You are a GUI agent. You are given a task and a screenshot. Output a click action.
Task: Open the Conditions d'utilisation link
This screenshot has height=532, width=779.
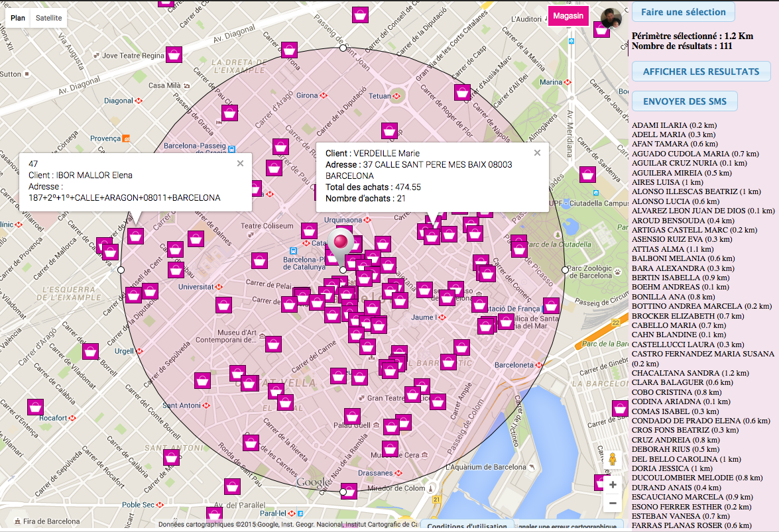467,527
